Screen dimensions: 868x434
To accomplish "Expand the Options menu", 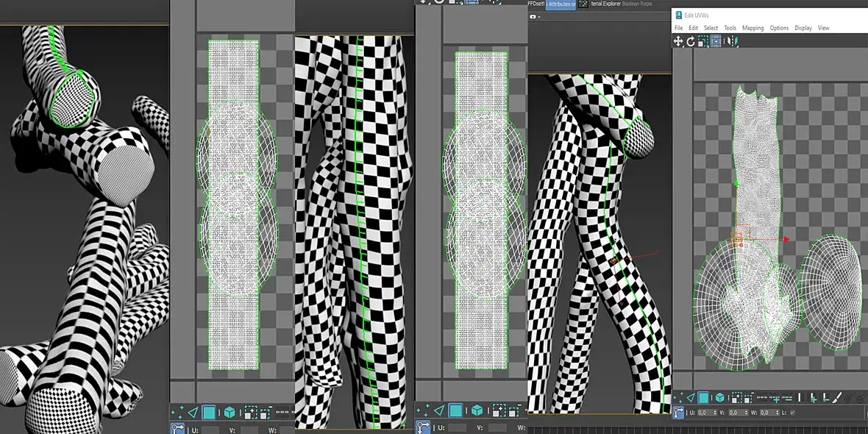I will pos(779,28).
